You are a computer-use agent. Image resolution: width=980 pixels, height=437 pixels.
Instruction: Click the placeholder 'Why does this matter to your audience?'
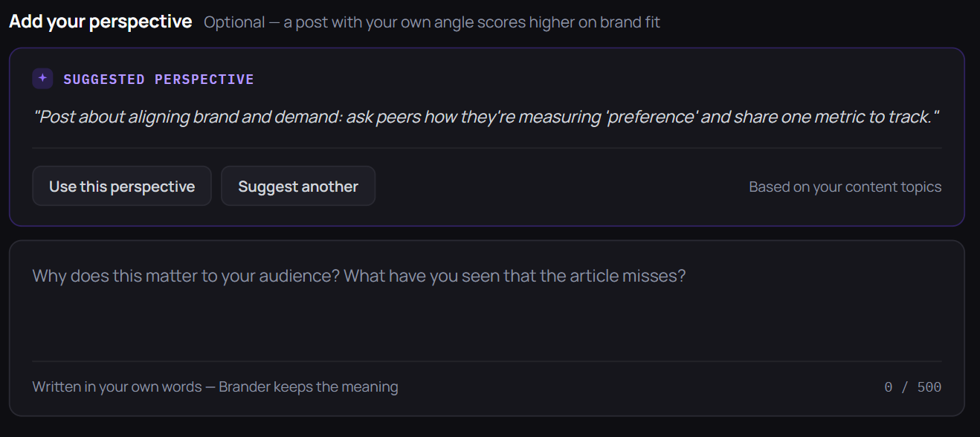pos(186,276)
